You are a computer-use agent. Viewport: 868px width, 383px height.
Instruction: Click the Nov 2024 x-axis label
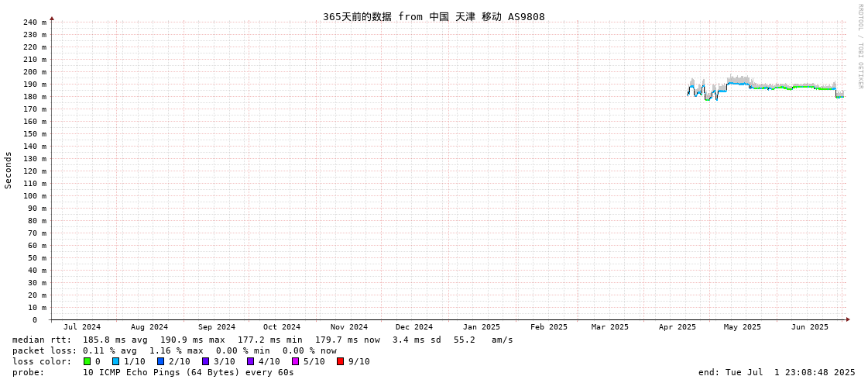click(349, 327)
